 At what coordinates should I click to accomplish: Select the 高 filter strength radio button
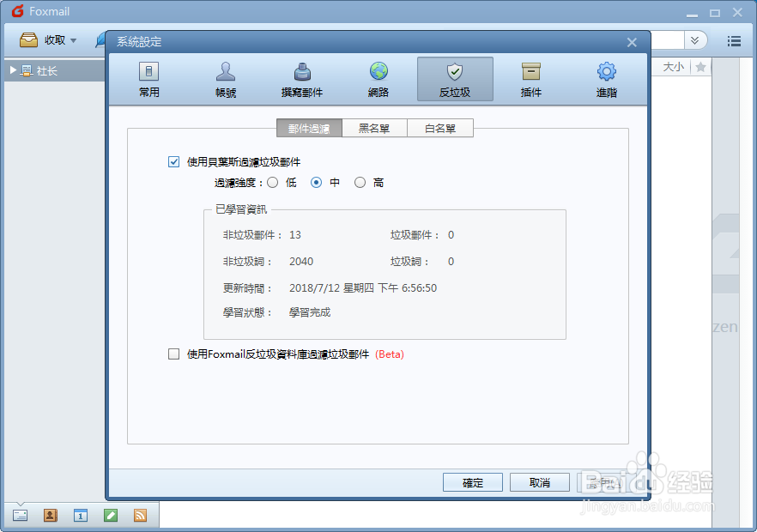click(360, 182)
